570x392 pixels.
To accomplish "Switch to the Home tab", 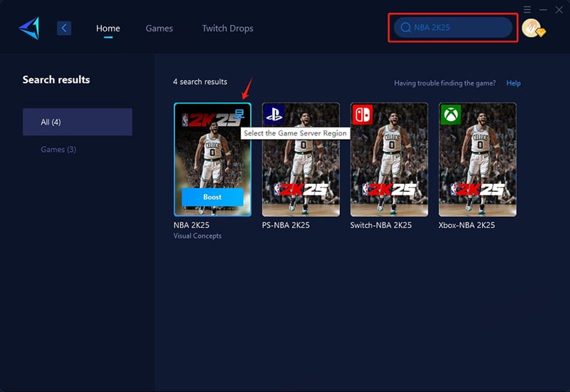I will (108, 29).
